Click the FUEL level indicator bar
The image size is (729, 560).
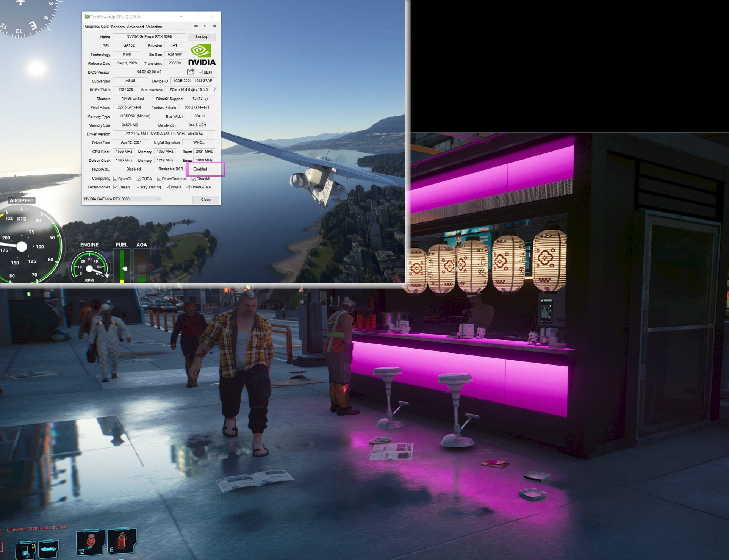122,266
